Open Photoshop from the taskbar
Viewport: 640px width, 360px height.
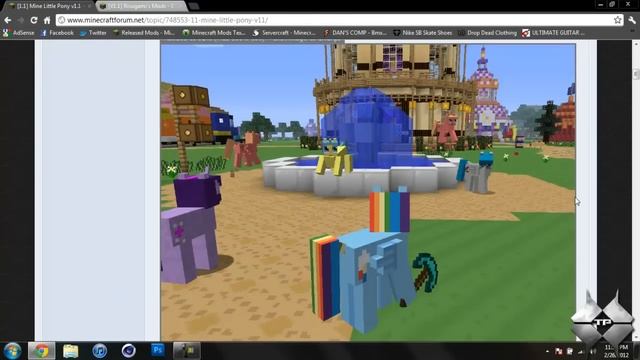click(x=158, y=350)
